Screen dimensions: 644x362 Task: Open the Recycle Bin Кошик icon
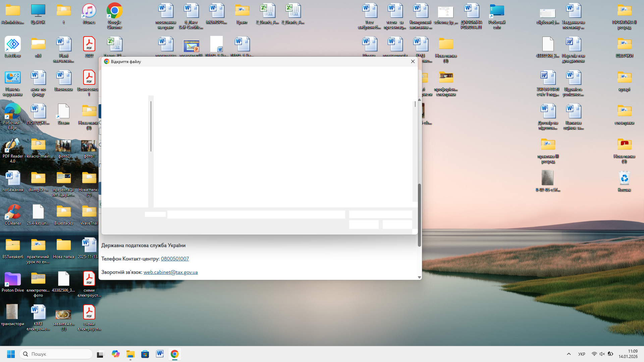click(624, 179)
